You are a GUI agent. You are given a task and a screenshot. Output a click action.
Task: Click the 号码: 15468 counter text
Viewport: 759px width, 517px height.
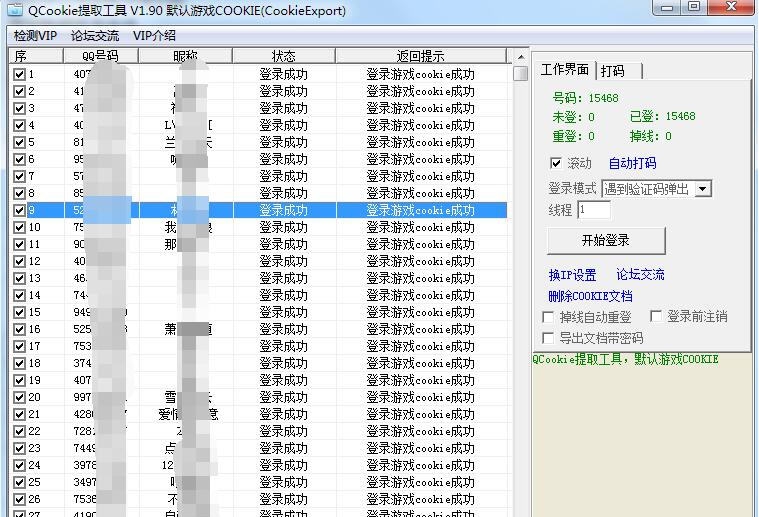586,98
